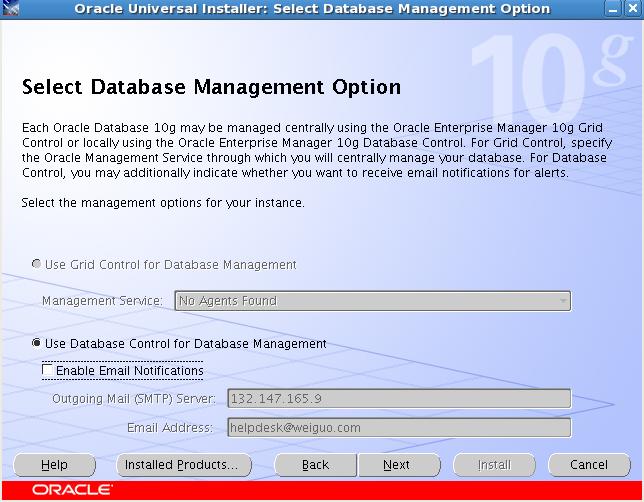Screen dimensions: 644x502
Task: Cancel the installation
Action: (589, 465)
